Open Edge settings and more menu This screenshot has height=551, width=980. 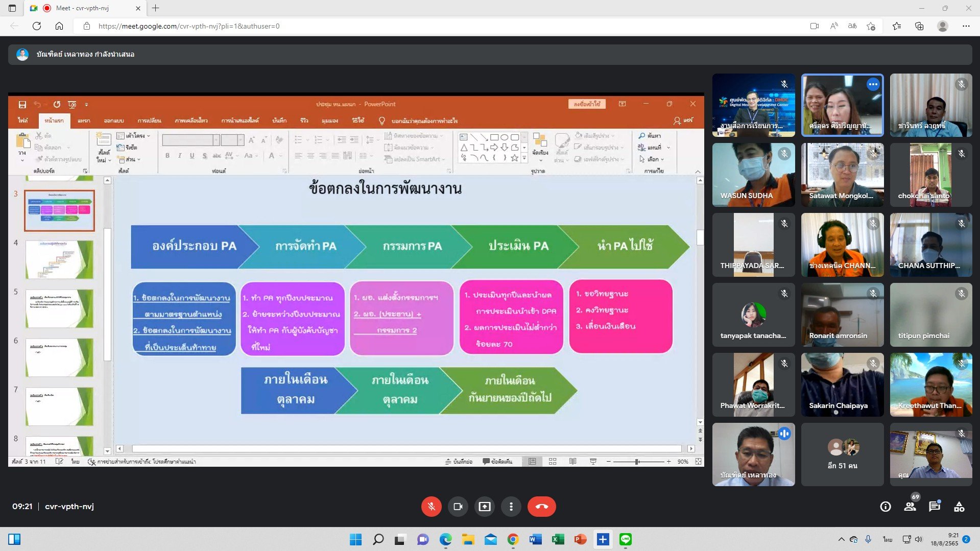coord(966,26)
